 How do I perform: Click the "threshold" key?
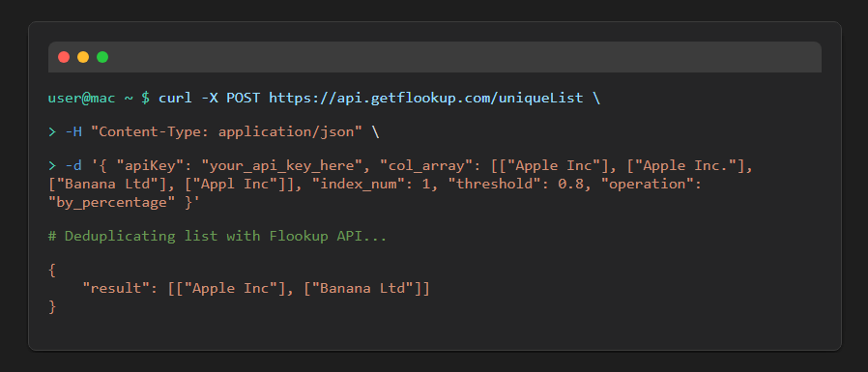[499, 185]
